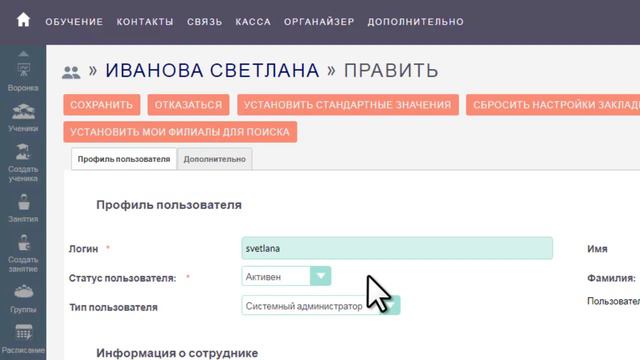Open the Связь menu
The height and width of the screenshot is (360, 640).
click(x=204, y=22)
